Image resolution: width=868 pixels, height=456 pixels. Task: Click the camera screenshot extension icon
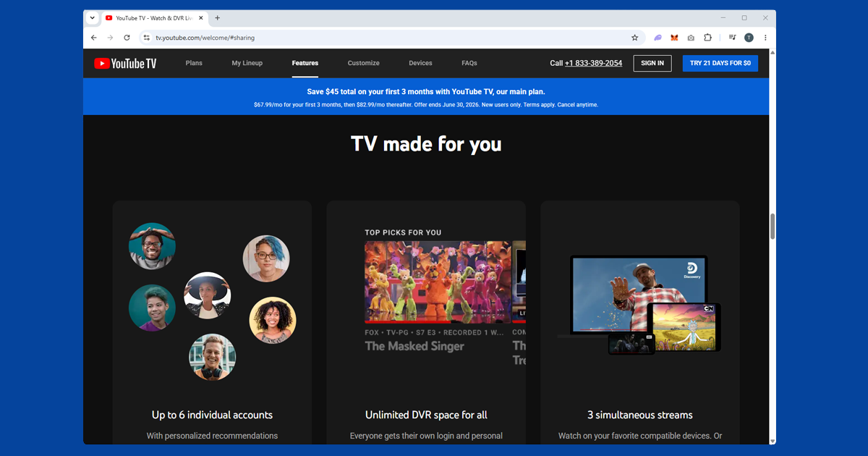click(x=691, y=38)
